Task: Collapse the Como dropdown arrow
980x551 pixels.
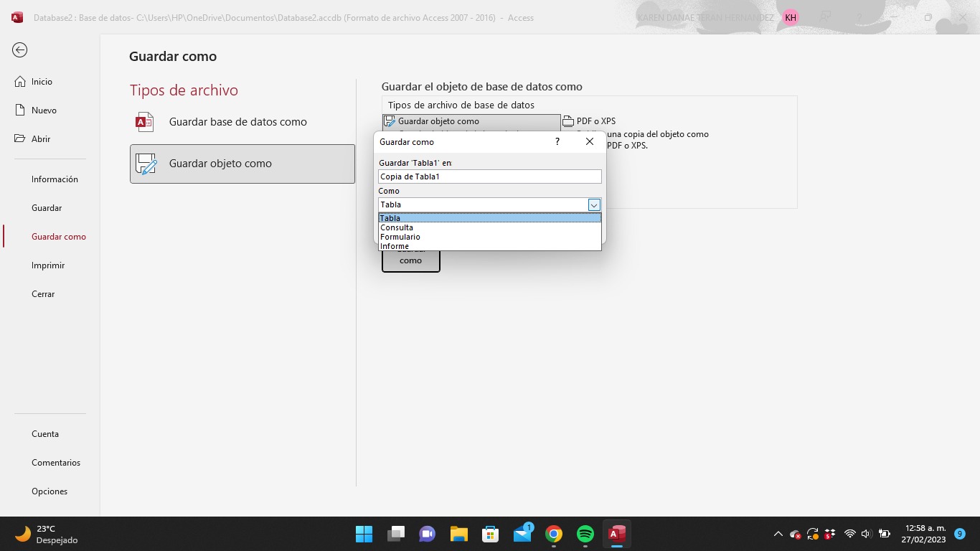Action: point(593,205)
